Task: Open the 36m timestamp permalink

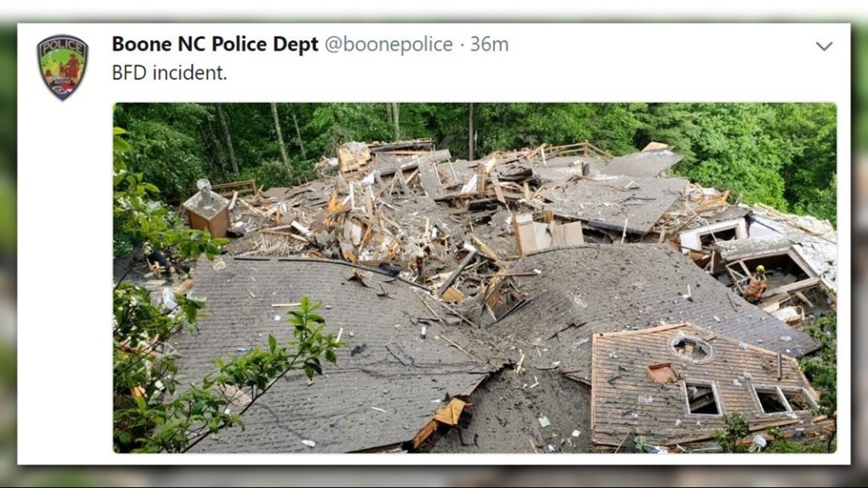Action: [x=490, y=44]
